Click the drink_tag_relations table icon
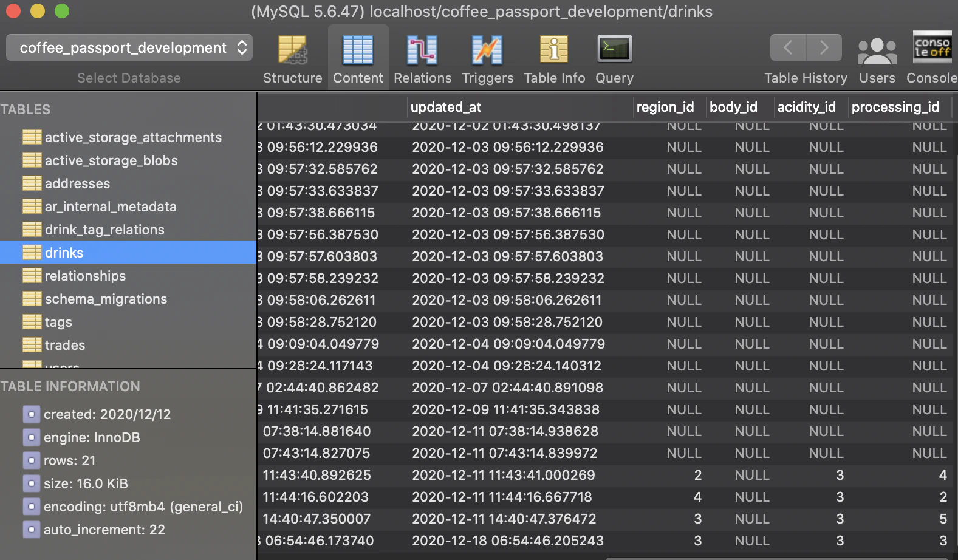The height and width of the screenshot is (560, 958). 32,230
